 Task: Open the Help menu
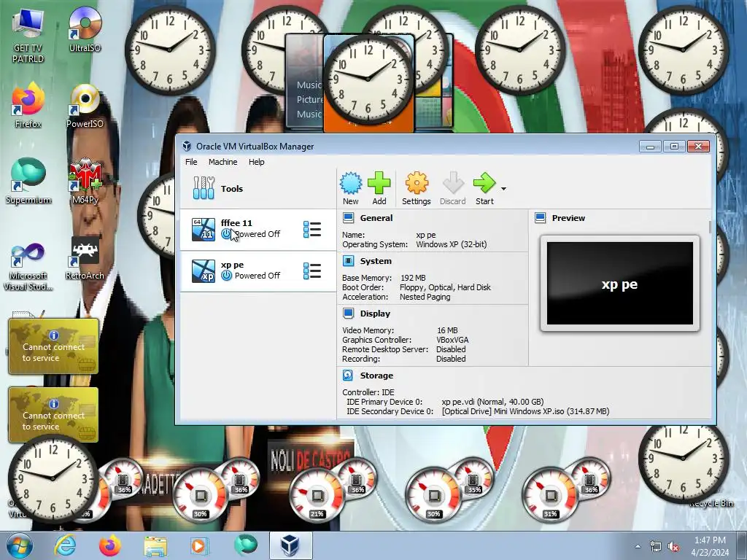pyautogui.click(x=256, y=162)
